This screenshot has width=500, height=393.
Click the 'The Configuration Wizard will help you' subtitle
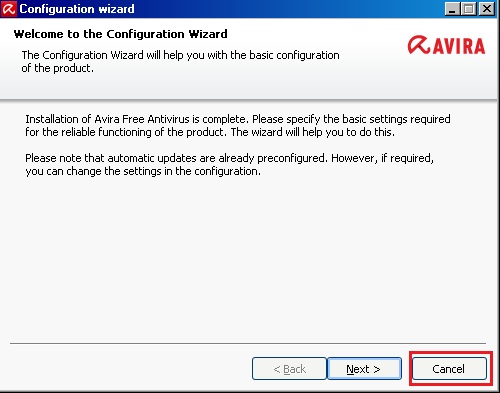tap(180, 62)
